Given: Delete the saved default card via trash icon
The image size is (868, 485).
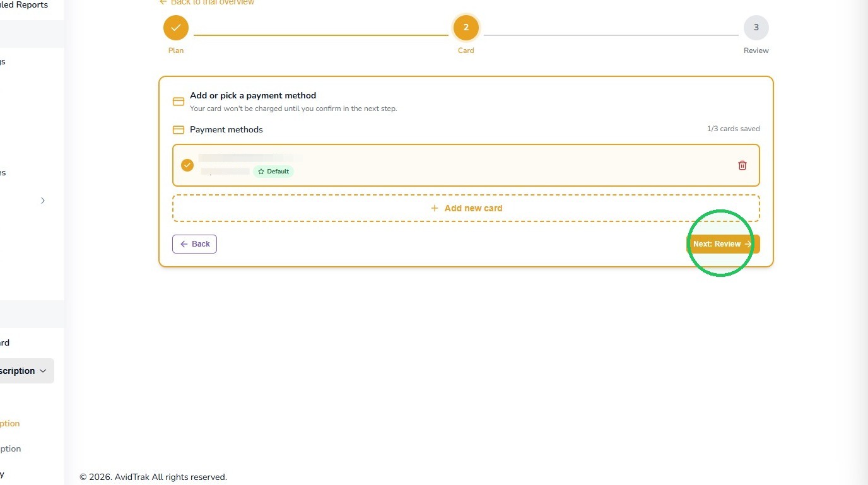Looking at the screenshot, I should tap(742, 165).
